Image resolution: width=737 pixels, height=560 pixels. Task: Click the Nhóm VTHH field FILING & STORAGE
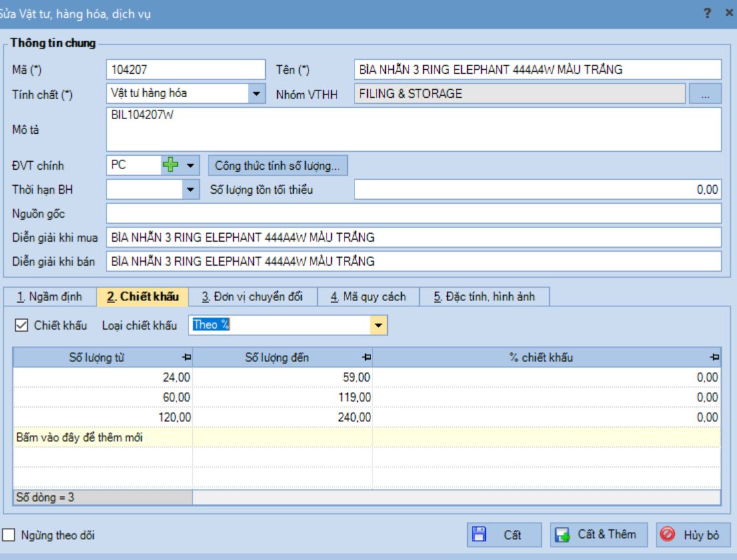point(519,93)
